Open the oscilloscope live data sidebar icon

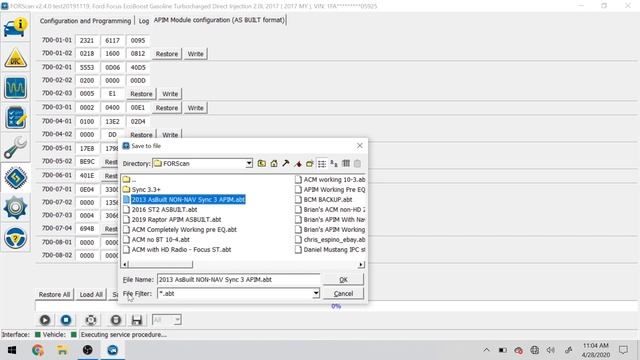coord(16,87)
